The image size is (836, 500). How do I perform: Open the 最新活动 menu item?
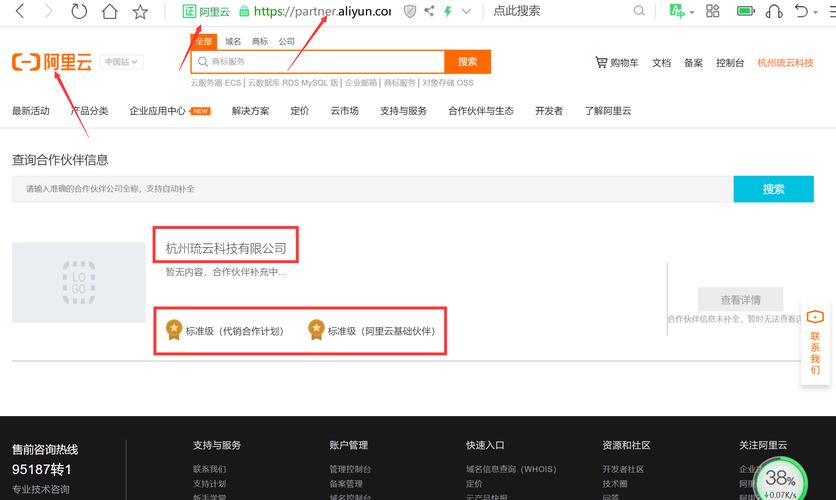tap(31, 111)
